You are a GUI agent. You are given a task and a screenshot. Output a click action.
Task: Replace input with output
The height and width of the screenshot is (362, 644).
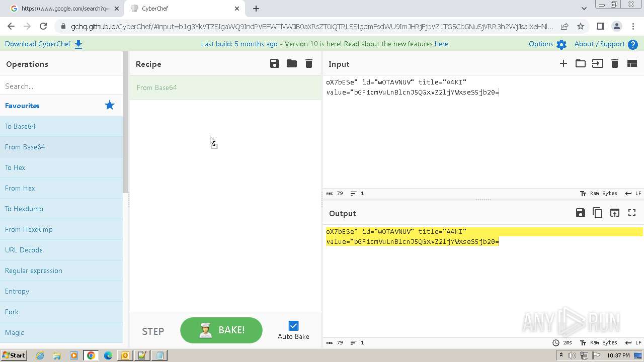pyautogui.click(x=615, y=213)
